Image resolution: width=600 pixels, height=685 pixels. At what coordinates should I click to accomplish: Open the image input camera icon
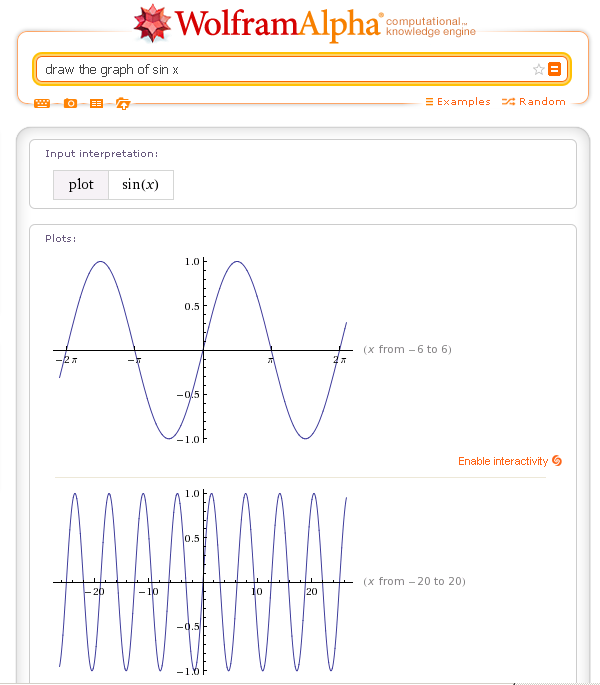click(x=70, y=104)
